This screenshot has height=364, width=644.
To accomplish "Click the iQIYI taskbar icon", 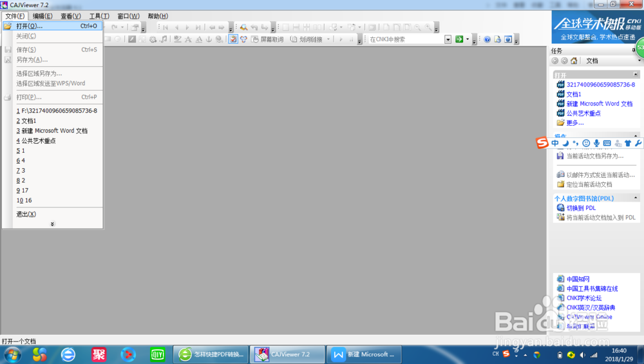I will [157, 354].
